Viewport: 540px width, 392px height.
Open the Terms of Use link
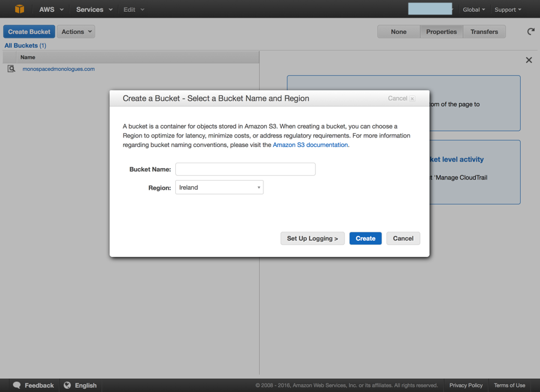(x=509, y=385)
